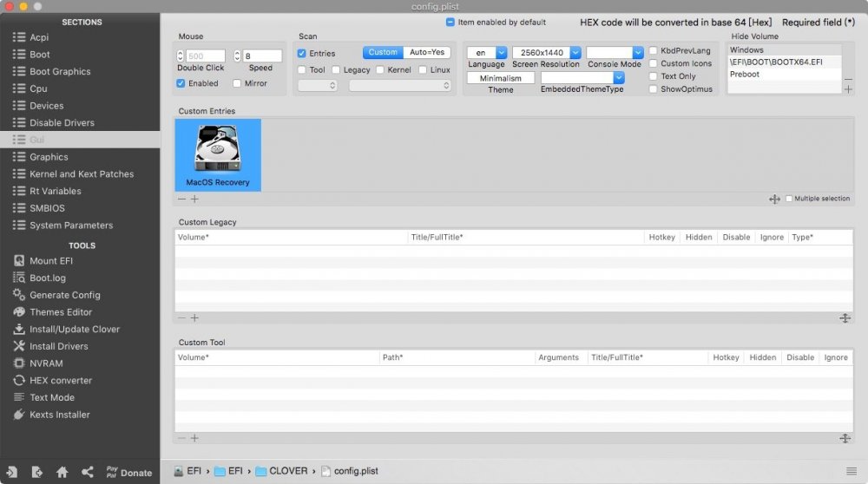The width and height of the screenshot is (868, 484).
Task: Enable the ShowOptimus checkbox
Action: [x=654, y=88]
